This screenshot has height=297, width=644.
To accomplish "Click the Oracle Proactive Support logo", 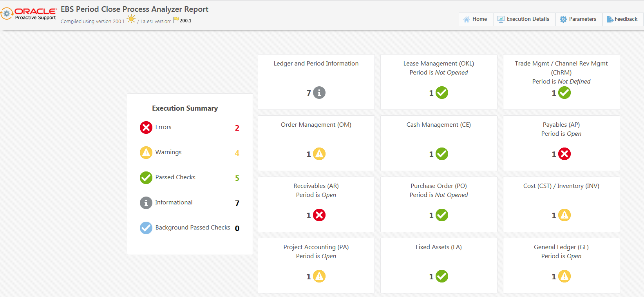I will click(29, 13).
